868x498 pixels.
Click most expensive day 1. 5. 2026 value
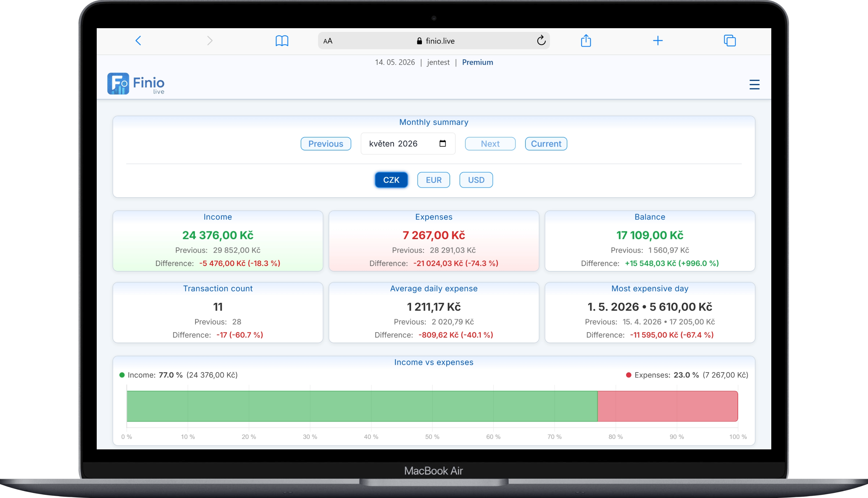point(650,307)
